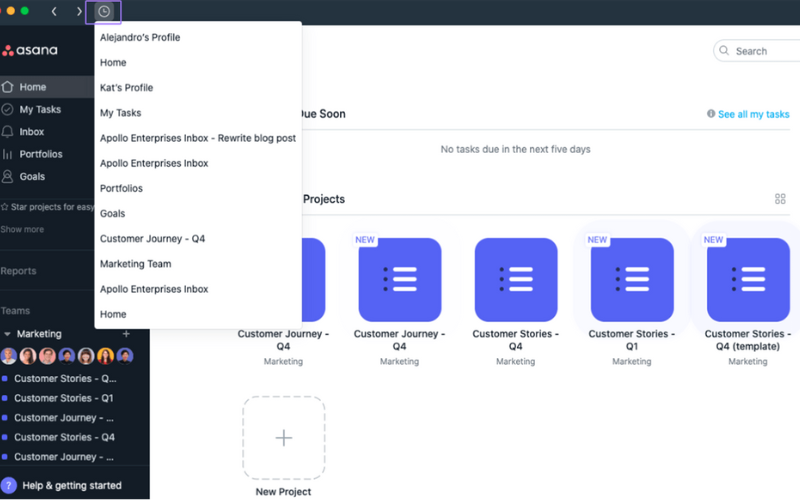Add a project with Marketing plus icon
Image resolution: width=800 pixels, height=500 pixels.
(x=126, y=334)
